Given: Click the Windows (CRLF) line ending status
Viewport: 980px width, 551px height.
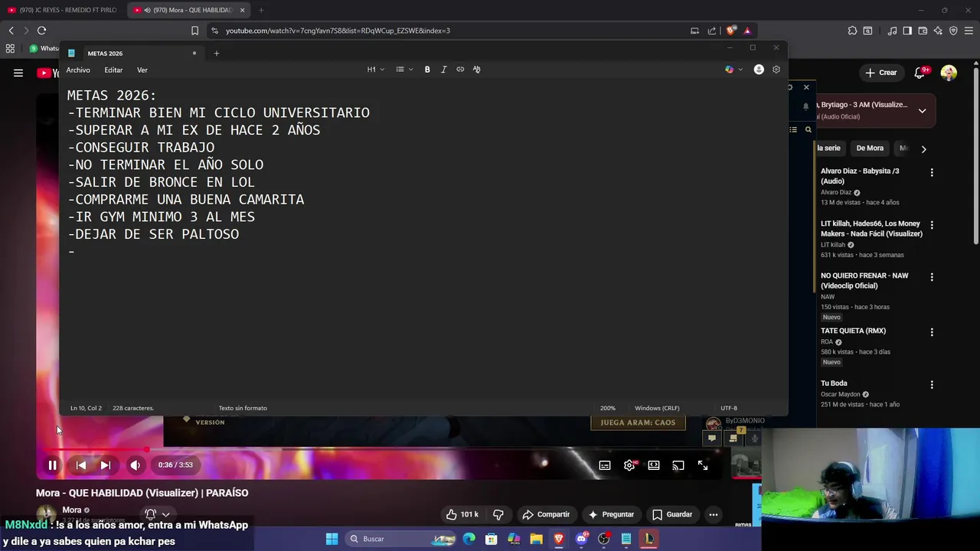Looking at the screenshot, I should coord(657,408).
